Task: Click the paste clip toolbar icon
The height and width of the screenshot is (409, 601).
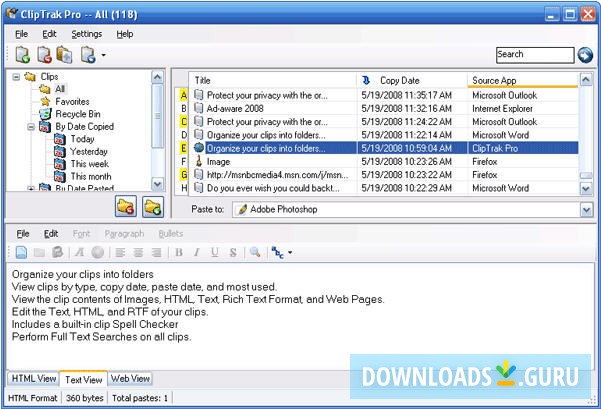Action: pyautogui.click(x=64, y=55)
